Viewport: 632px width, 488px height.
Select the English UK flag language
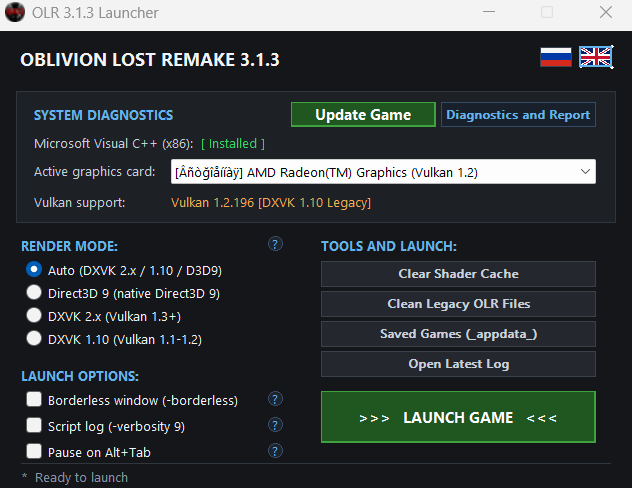(x=596, y=57)
